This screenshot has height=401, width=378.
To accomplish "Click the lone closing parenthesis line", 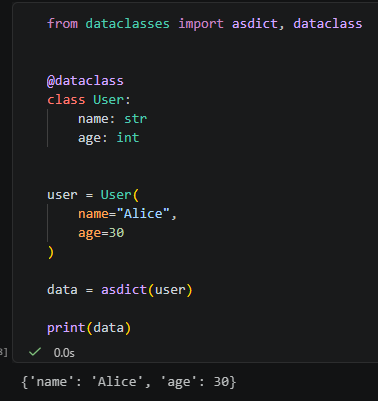I will (50, 252).
